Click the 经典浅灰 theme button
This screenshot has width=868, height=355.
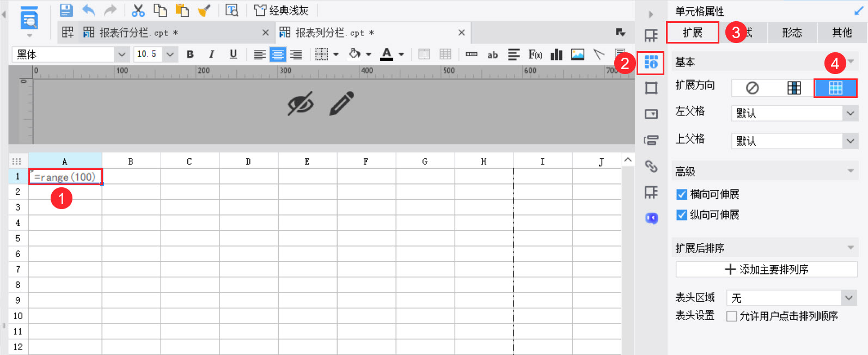pyautogui.click(x=281, y=10)
